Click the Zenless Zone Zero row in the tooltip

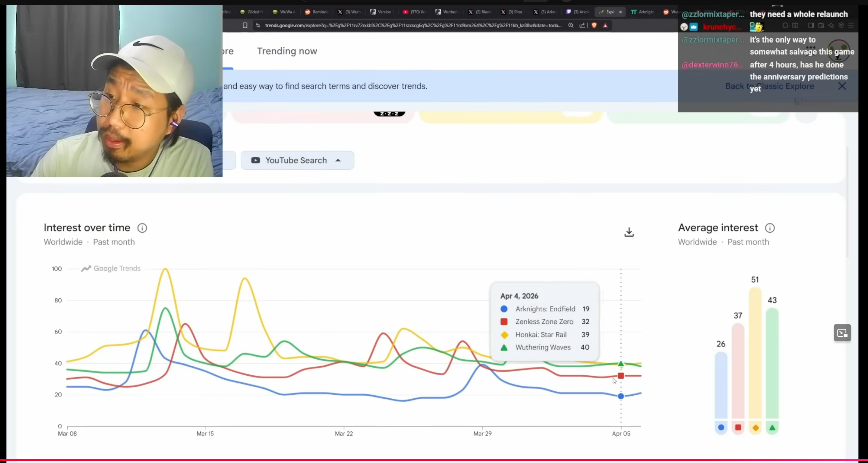point(545,322)
